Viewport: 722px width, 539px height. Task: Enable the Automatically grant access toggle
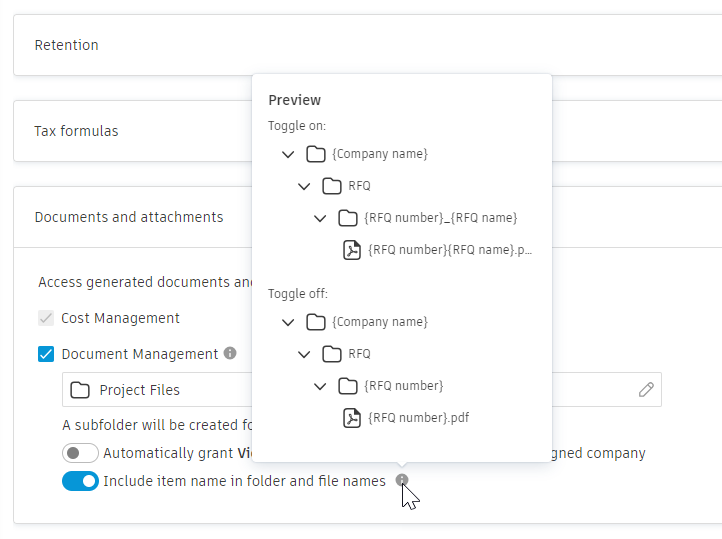(x=80, y=453)
